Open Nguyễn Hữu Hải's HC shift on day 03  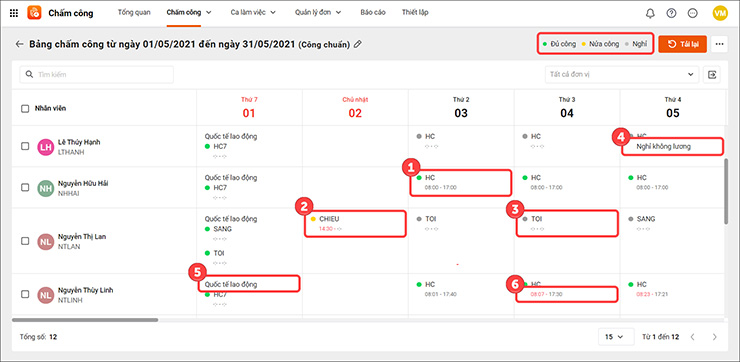coord(461,182)
